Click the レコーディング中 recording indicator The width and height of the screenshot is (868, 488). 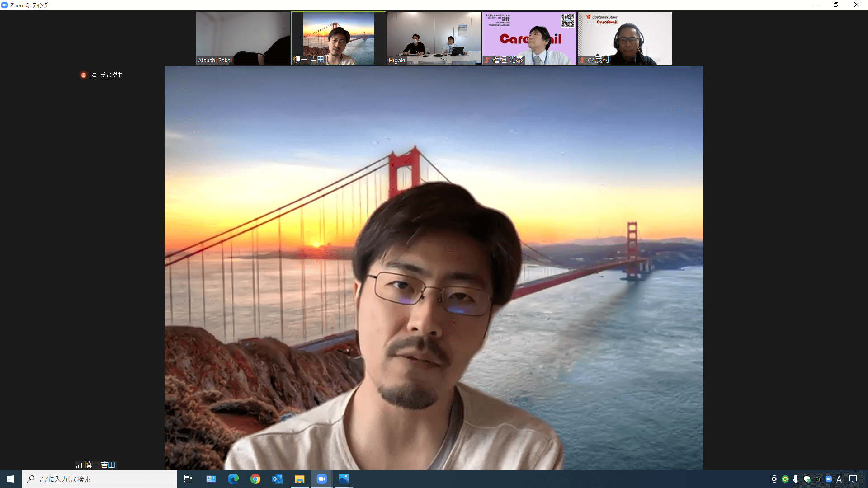(x=102, y=75)
